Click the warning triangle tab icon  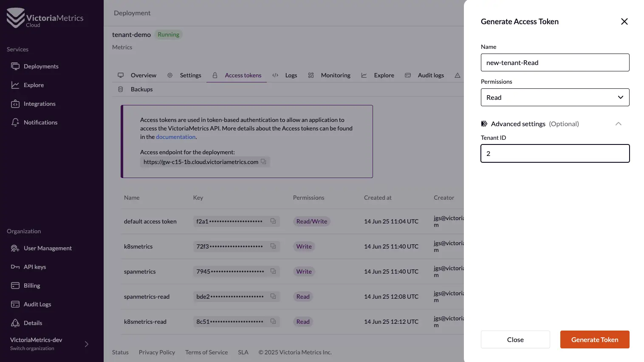[x=458, y=75]
